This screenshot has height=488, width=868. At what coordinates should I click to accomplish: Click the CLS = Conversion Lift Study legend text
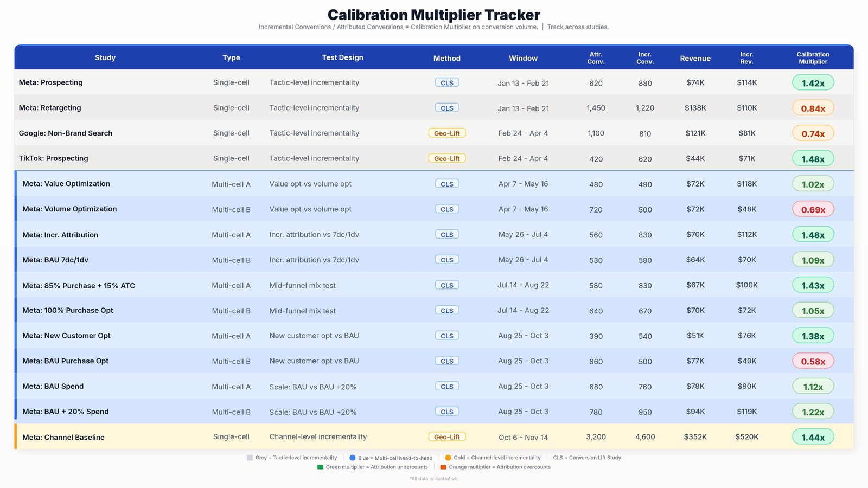[587, 458]
